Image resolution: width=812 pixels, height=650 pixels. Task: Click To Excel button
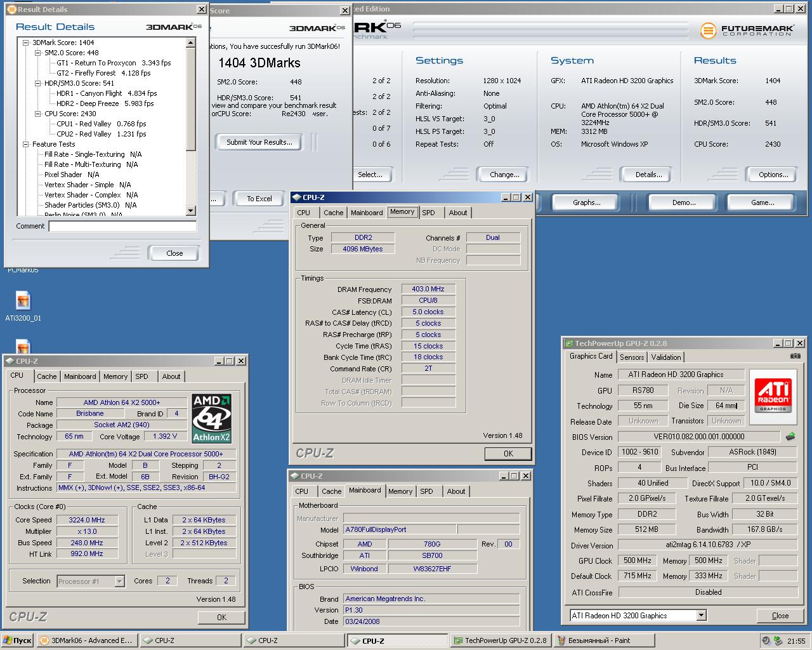259,199
